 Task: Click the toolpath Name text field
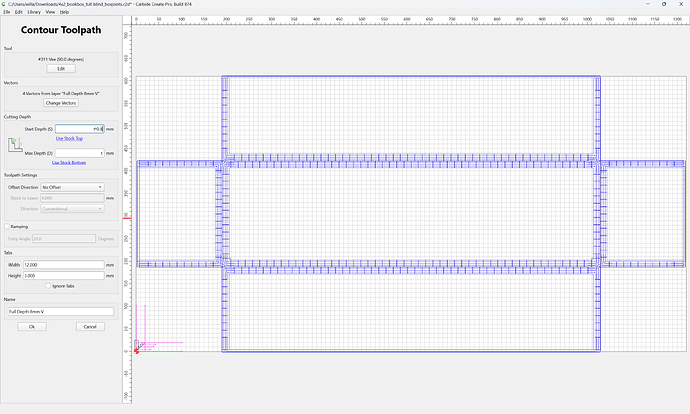tap(61, 311)
